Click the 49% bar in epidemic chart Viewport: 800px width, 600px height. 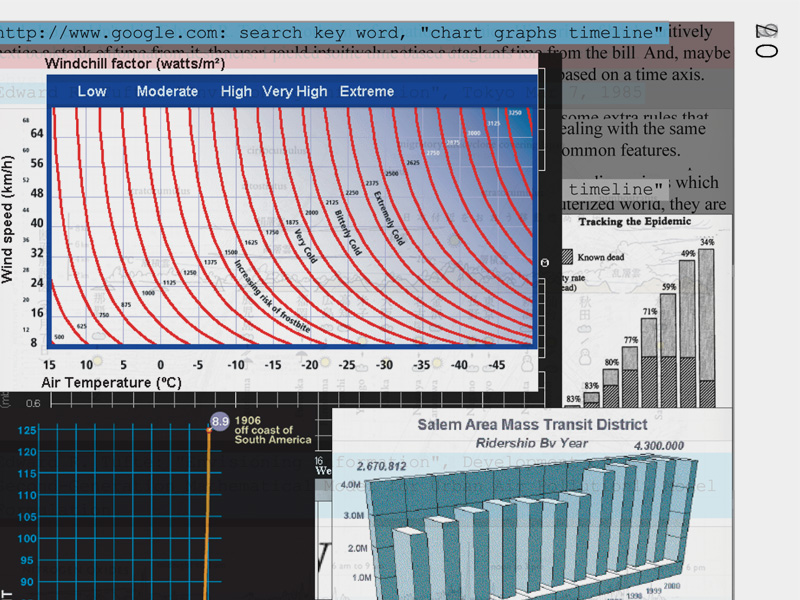688,333
